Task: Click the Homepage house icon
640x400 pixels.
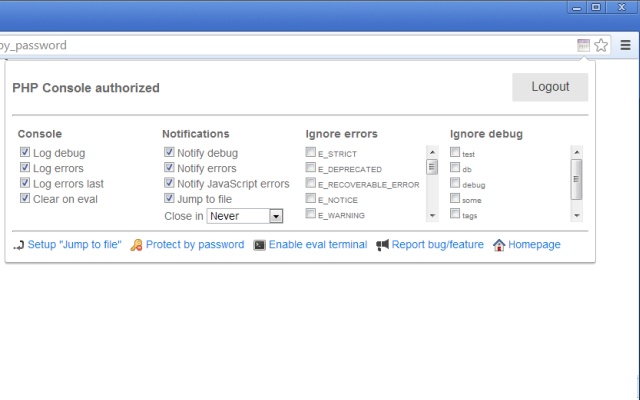Action: click(x=499, y=245)
